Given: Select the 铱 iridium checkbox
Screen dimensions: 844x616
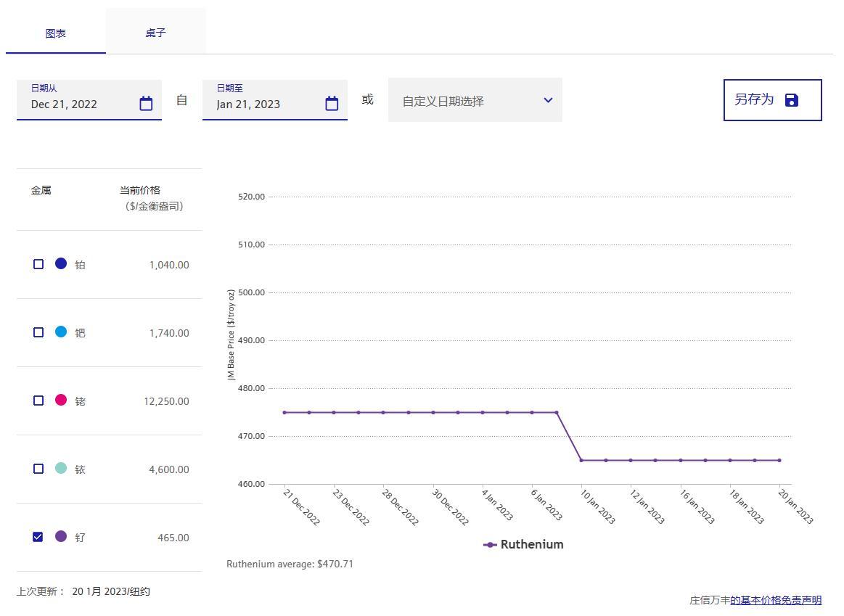Looking at the screenshot, I should click(x=38, y=469).
